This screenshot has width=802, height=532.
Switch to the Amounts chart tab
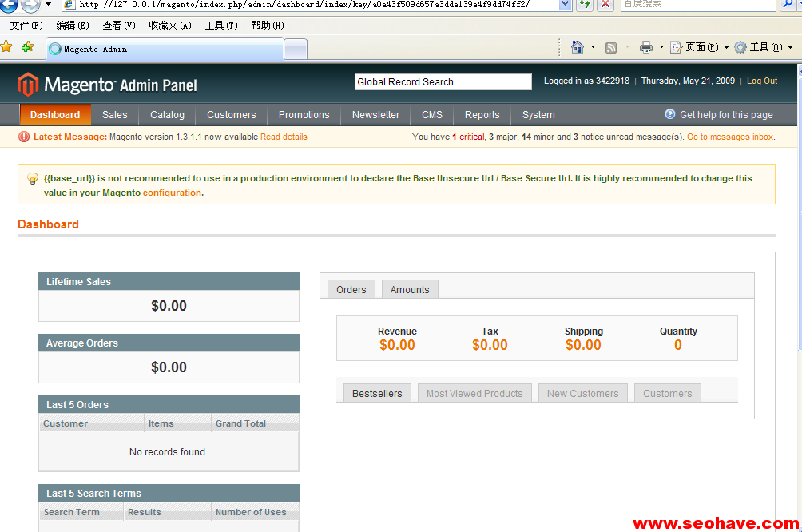[x=410, y=289]
